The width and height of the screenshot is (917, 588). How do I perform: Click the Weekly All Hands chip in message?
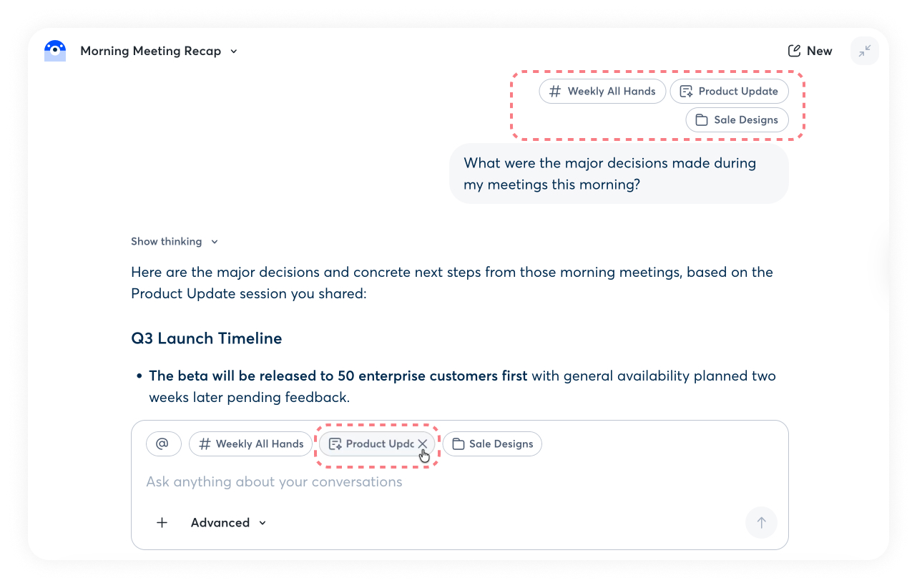pyautogui.click(x=602, y=92)
